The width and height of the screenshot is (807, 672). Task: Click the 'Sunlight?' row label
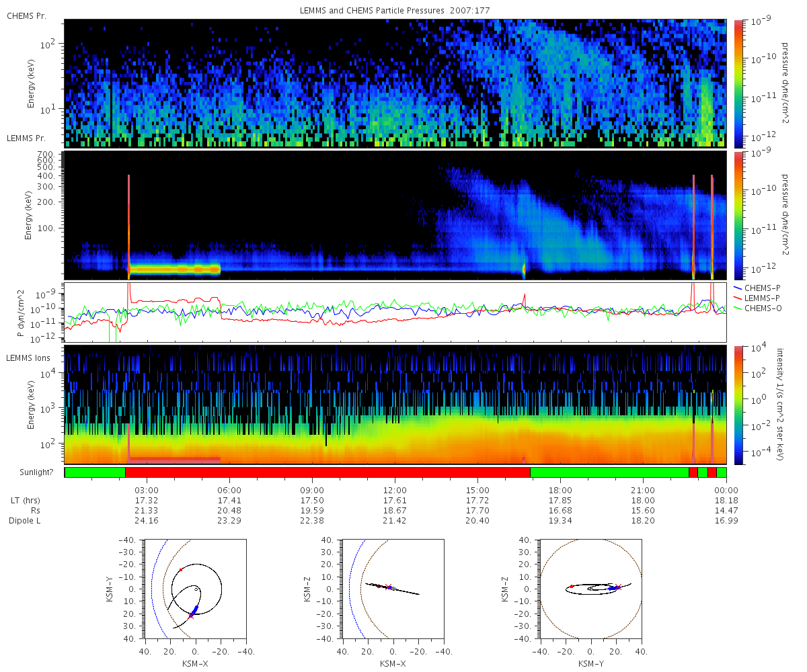pyautogui.click(x=36, y=472)
